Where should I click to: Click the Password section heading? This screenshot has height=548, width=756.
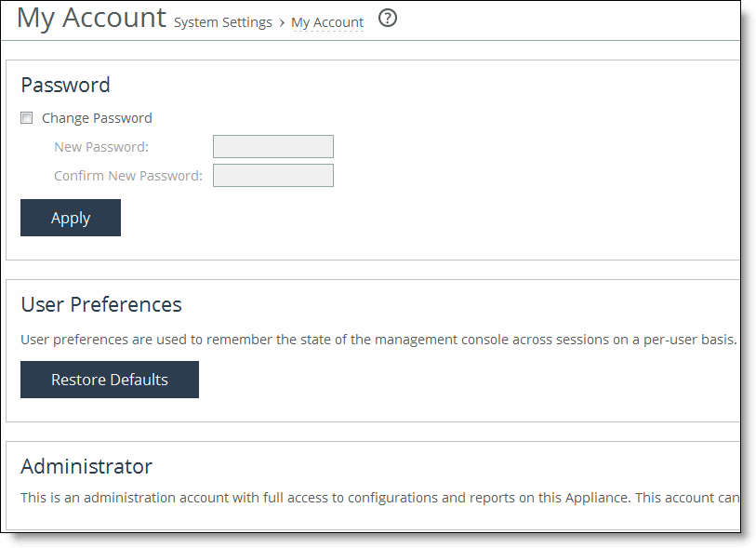[x=65, y=85]
